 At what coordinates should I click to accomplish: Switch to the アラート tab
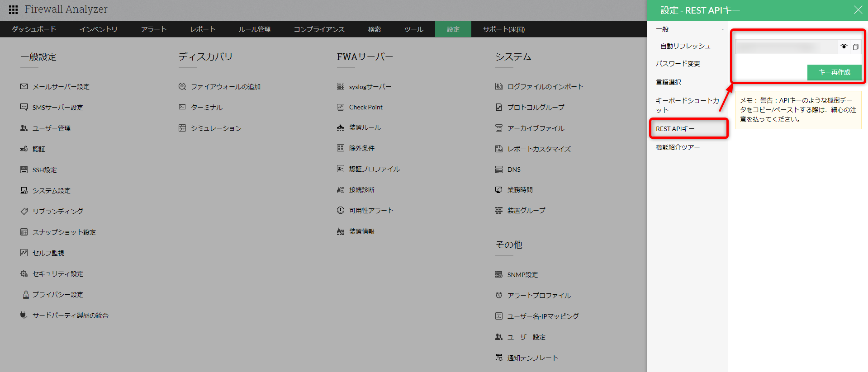pyautogui.click(x=154, y=29)
